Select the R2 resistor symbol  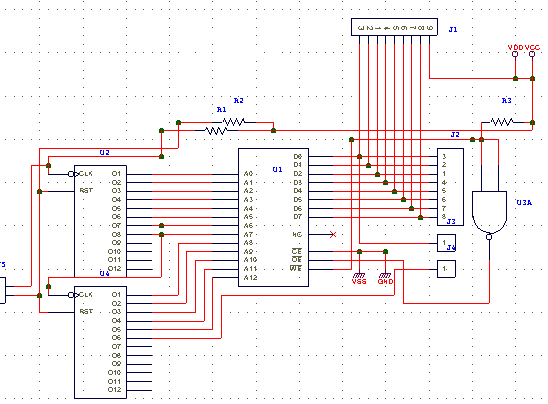point(233,122)
